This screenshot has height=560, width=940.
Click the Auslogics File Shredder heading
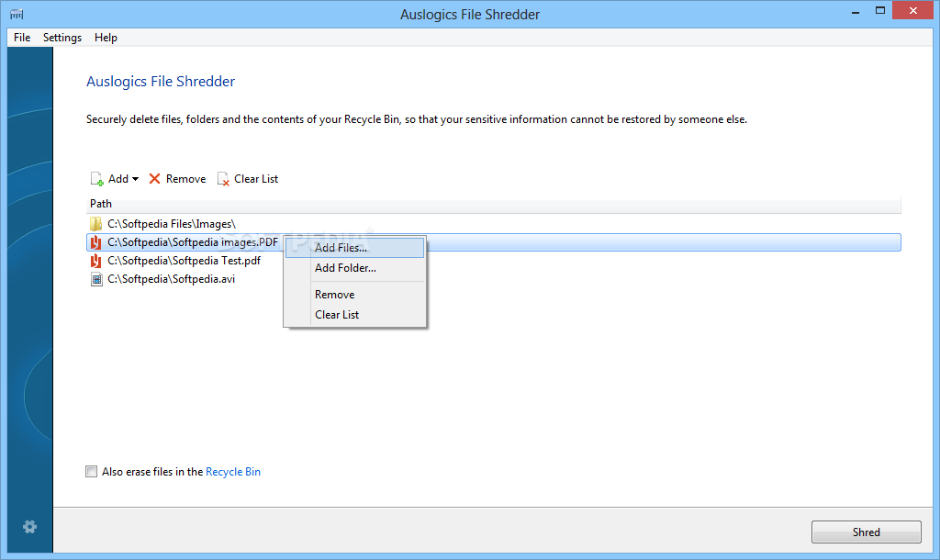pos(161,82)
